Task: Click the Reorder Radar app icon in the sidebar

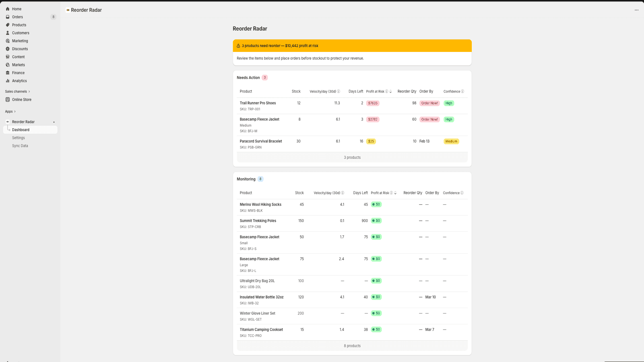Action: [8, 122]
